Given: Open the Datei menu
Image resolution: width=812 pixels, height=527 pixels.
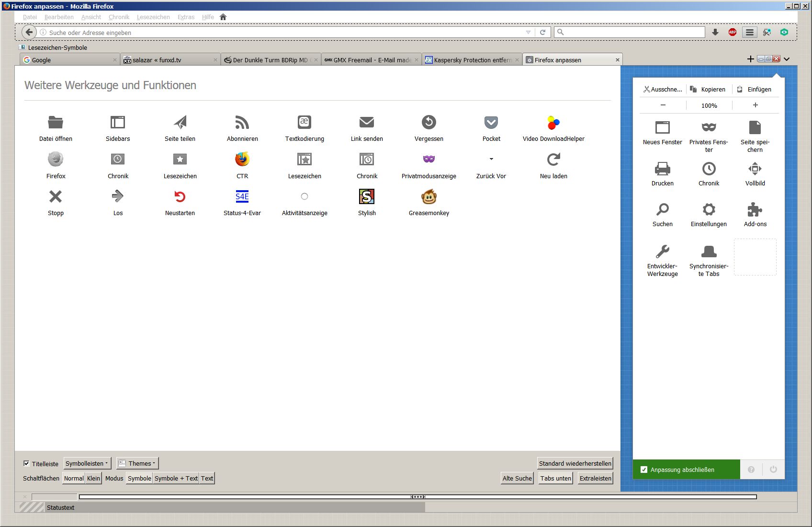Looking at the screenshot, I should click(x=30, y=17).
